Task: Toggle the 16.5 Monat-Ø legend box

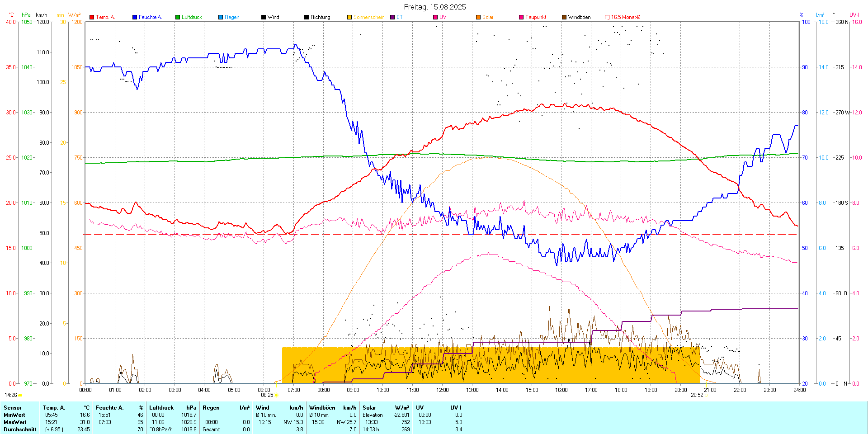Action: point(607,17)
